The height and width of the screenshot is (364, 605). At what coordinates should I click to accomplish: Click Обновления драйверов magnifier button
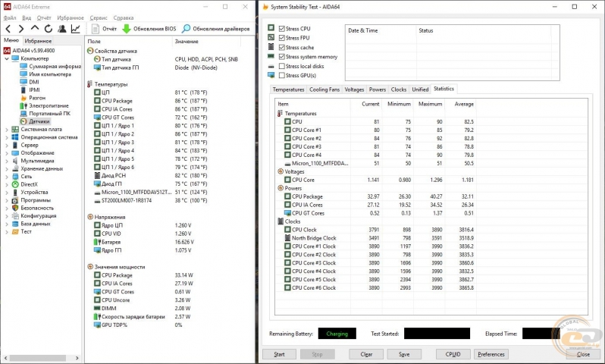pos(215,29)
